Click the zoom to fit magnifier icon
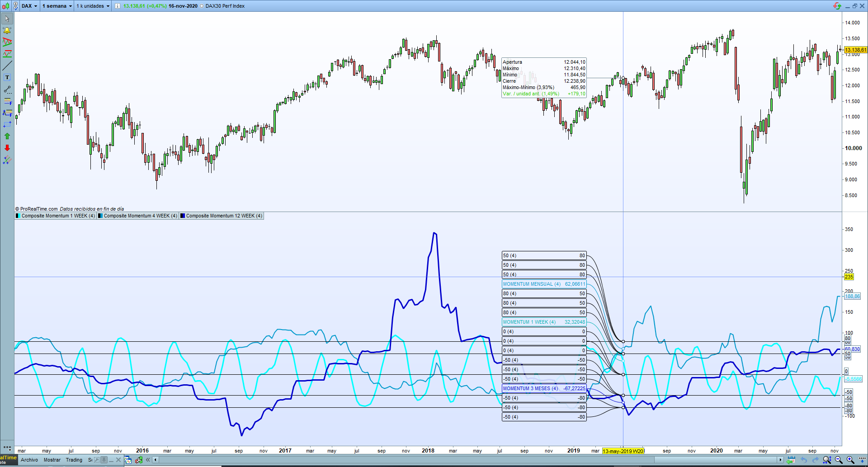The width and height of the screenshot is (868, 467). click(827, 460)
